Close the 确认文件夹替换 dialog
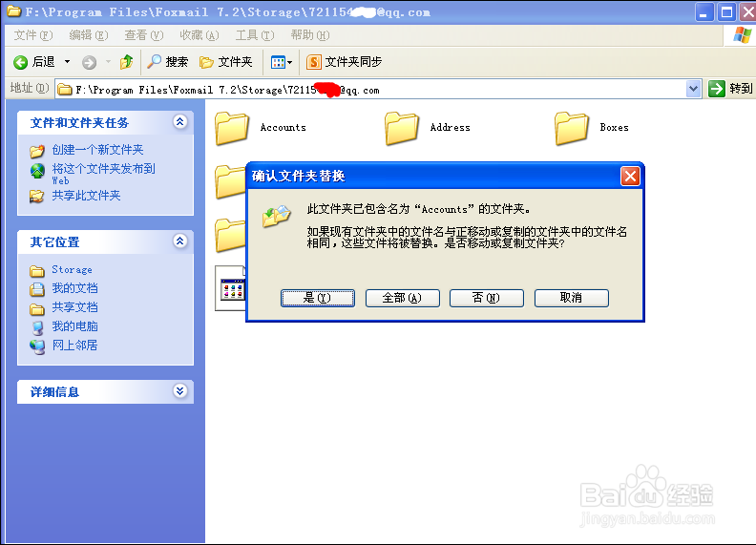Image resolution: width=756 pixels, height=545 pixels. click(x=630, y=176)
